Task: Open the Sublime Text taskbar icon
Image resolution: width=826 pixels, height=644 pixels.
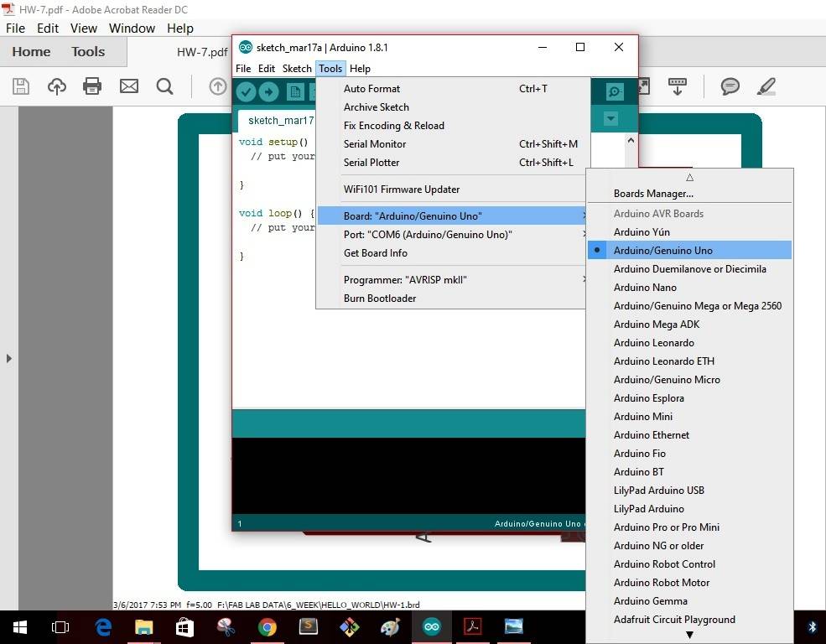Action: (308, 626)
